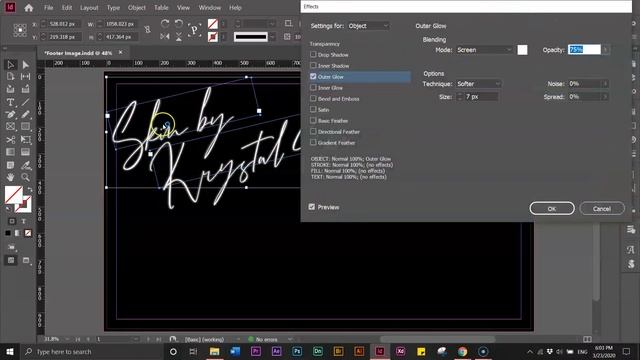This screenshot has height=360, width=640.
Task: Click the Flip Horizontal icon
Action: tap(165, 37)
